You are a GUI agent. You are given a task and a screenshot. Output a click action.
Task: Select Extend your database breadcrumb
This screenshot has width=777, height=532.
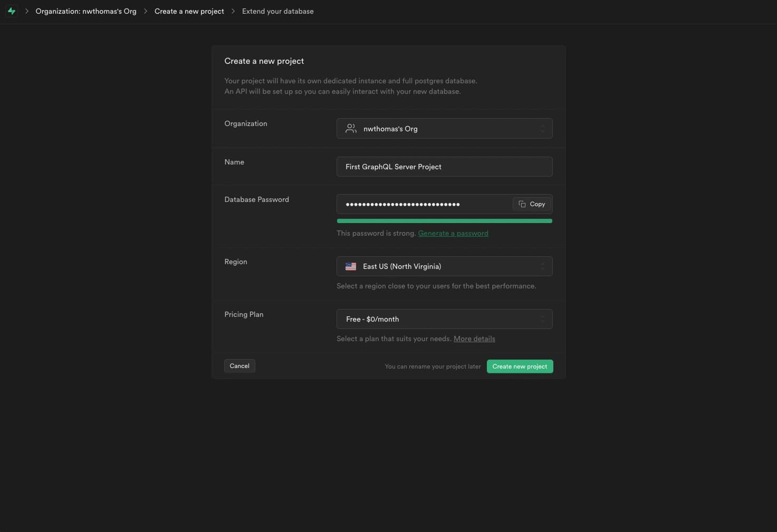tap(277, 11)
